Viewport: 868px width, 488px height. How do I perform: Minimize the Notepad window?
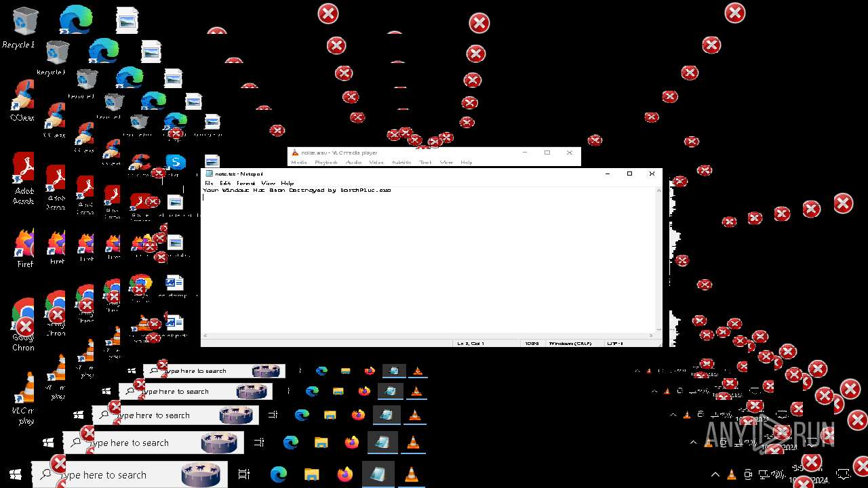[608, 174]
